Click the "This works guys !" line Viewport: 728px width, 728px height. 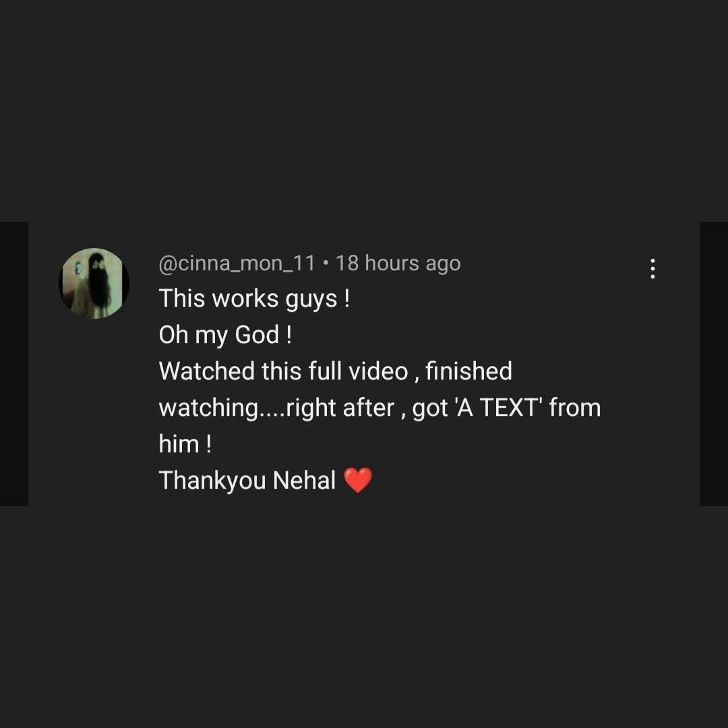coord(254,299)
